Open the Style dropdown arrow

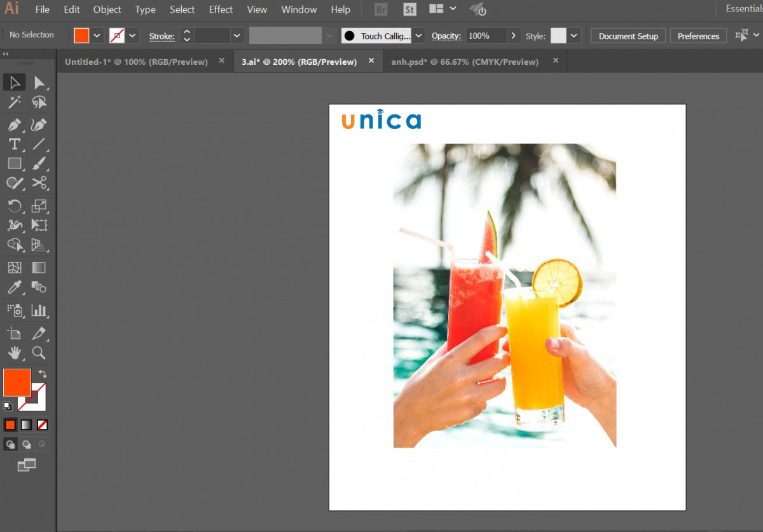(574, 36)
